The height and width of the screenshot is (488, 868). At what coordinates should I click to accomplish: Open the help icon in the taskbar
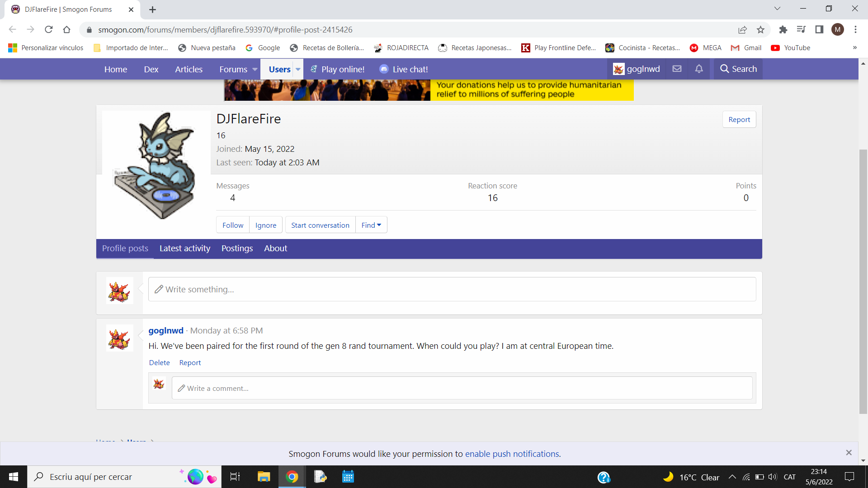click(604, 477)
